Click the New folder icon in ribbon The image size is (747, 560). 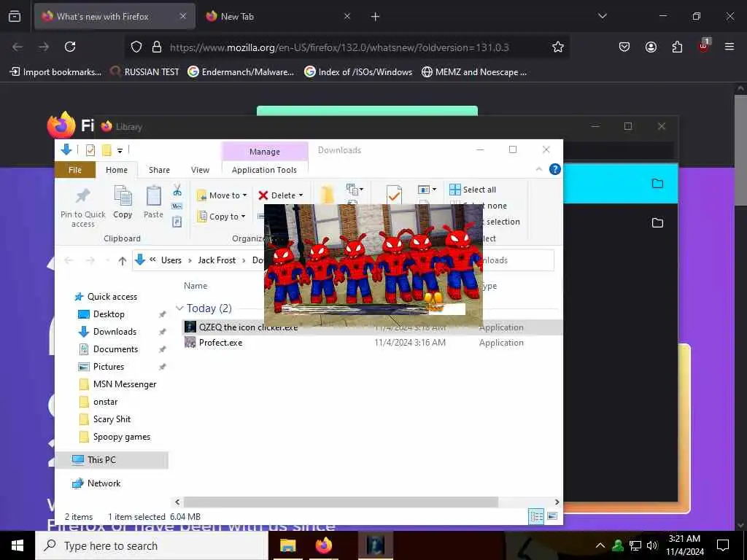coord(327,195)
